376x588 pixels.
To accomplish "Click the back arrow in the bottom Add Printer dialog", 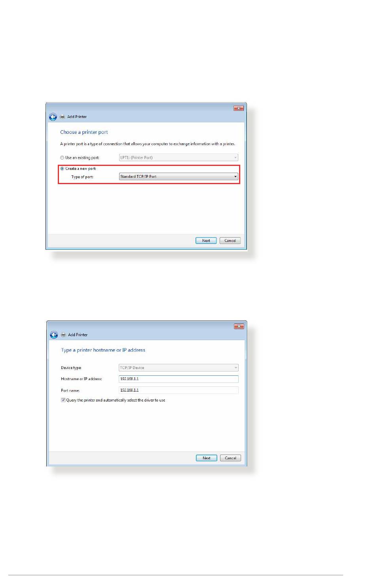I will [54, 335].
